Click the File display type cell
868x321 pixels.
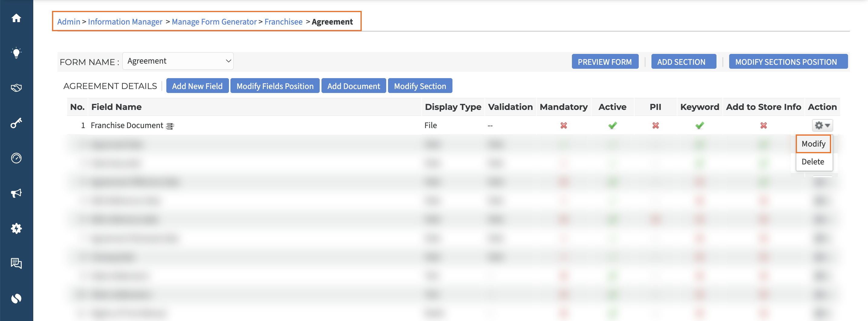click(430, 126)
